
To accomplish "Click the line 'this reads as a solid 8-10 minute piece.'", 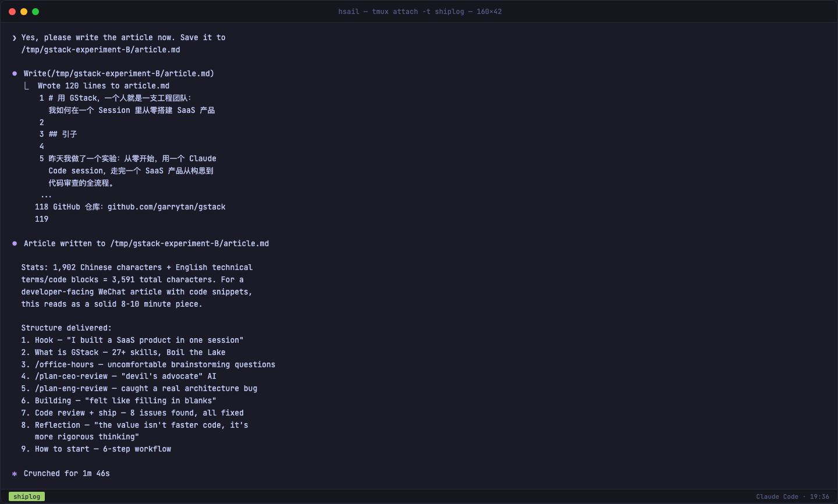I will pos(112,304).
